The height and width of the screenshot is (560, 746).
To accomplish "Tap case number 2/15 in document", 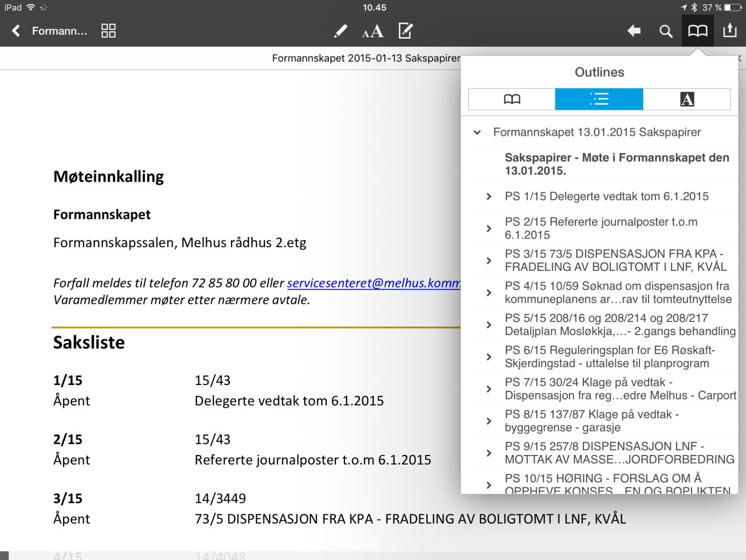I will (68, 439).
